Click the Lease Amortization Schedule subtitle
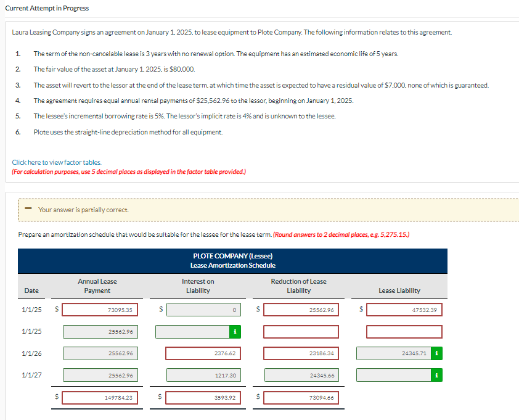Screen dimensions: 519x420 (x=233, y=265)
